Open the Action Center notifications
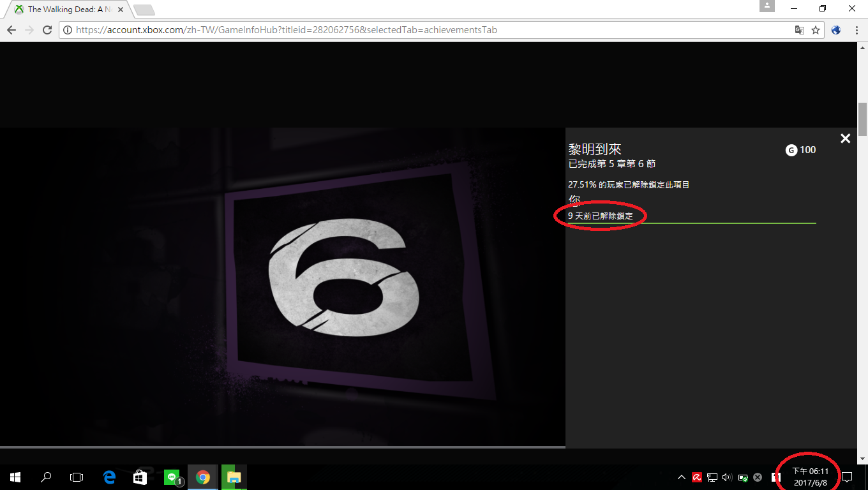 pyautogui.click(x=848, y=477)
